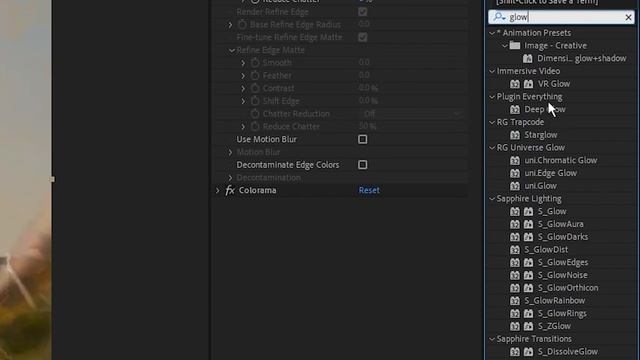Image resolution: width=640 pixels, height=360 pixels.
Task: Click the preset icon beside Dimensi.. glow+shadow
Action: coord(528,58)
